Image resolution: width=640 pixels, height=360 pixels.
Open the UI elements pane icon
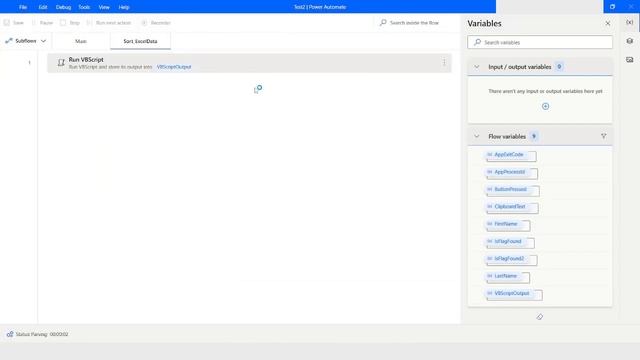[x=630, y=41]
